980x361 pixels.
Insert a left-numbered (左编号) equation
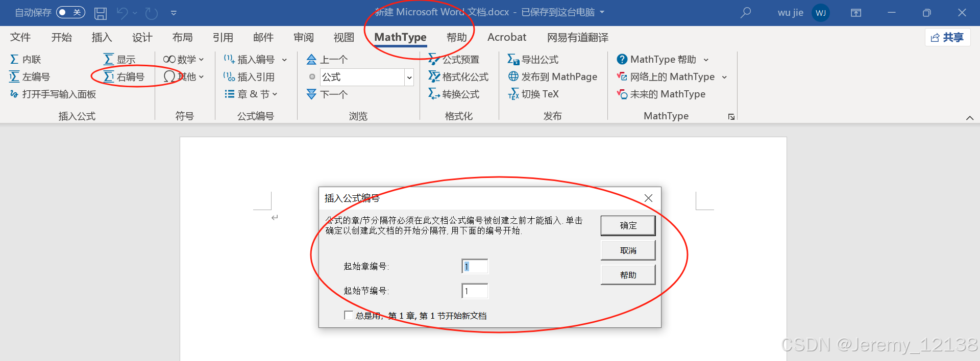click(x=30, y=77)
